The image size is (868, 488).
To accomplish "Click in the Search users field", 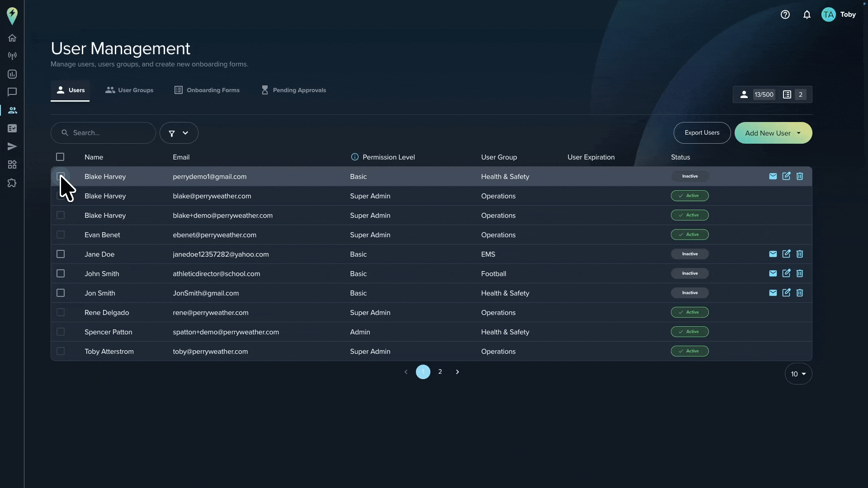I will 103,133.
